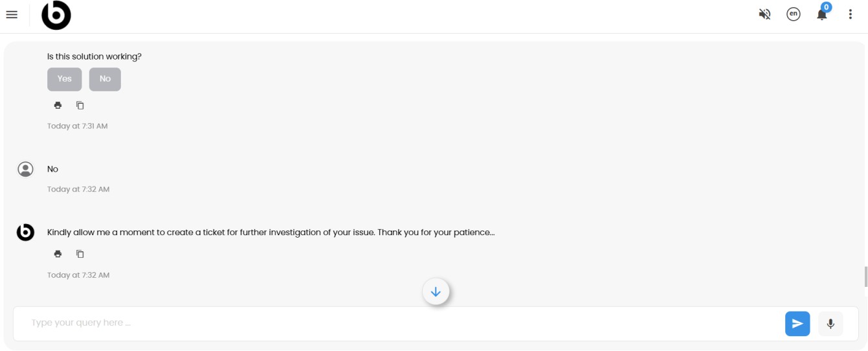Click the bot avatar beside ticket message
This screenshot has width=868, height=351.
25,232
